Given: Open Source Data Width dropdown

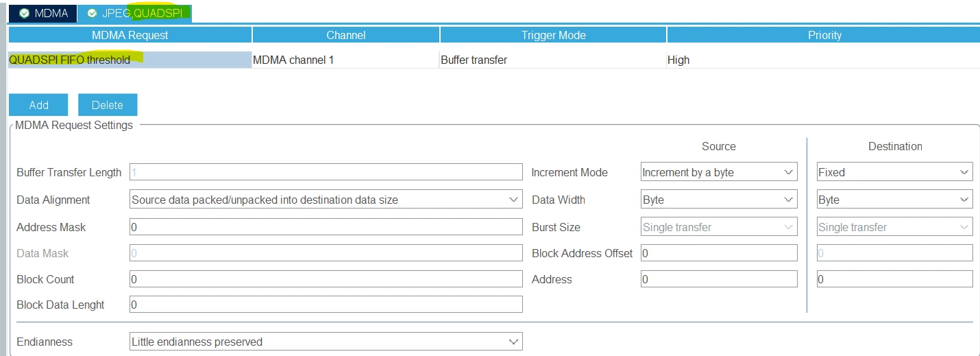Looking at the screenshot, I should click(x=720, y=200).
